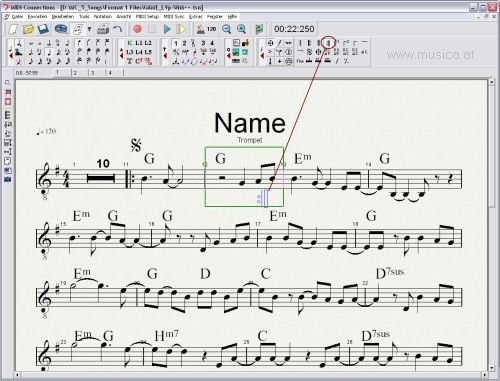Click the vertical scrollbar down arrow

(492, 368)
